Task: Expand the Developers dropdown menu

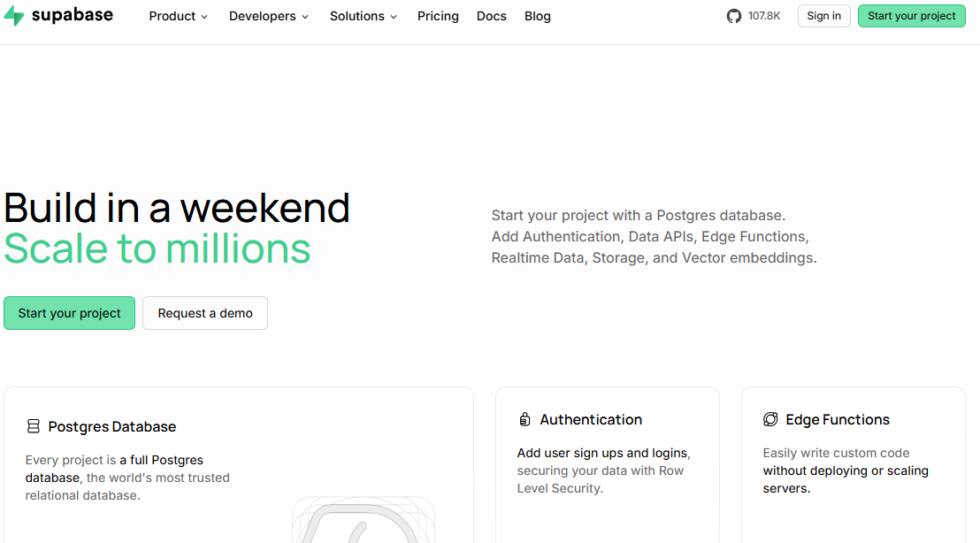Action: click(x=269, y=16)
